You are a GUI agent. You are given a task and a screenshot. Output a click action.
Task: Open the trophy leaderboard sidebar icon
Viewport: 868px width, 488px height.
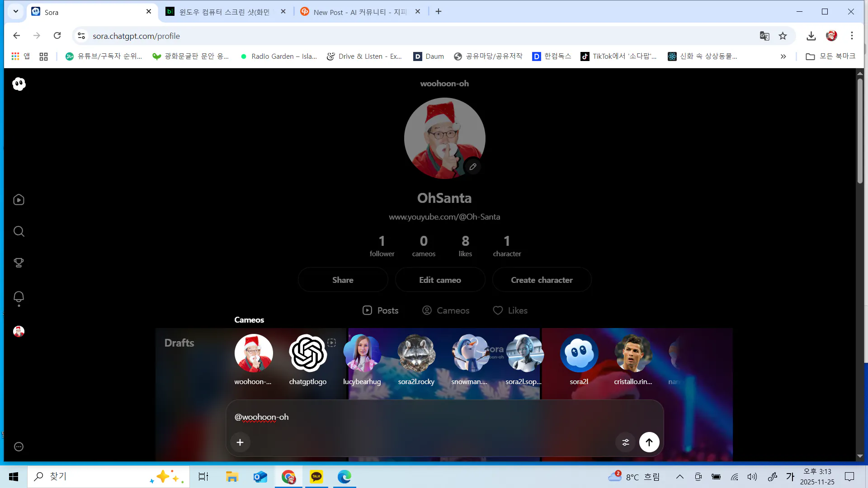pyautogui.click(x=19, y=263)
